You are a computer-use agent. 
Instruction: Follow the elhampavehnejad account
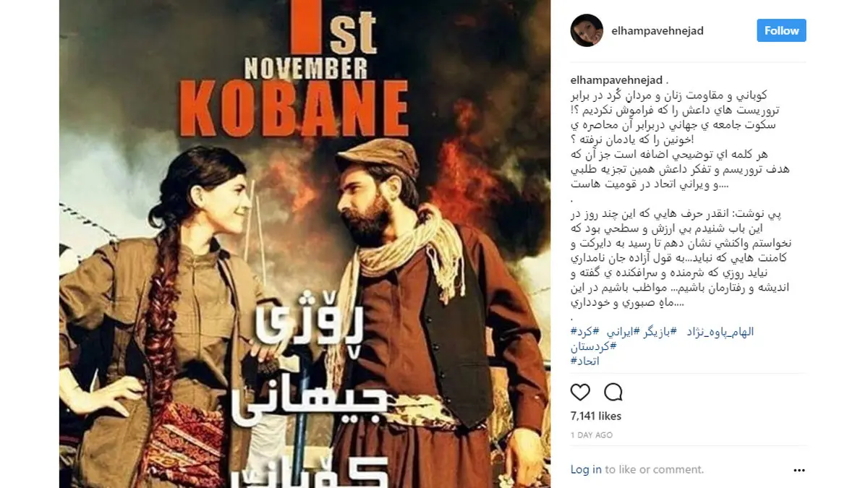click(782, 30)
